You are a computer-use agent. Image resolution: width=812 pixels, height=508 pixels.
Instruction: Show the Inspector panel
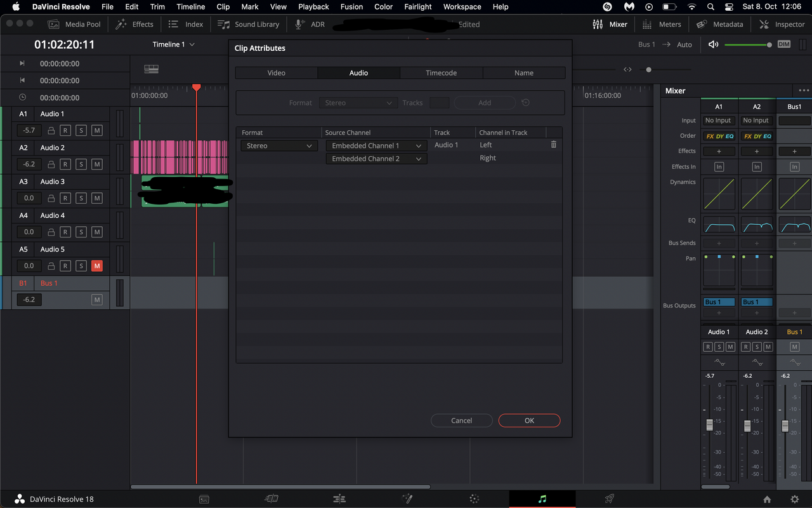coord(782,24)
